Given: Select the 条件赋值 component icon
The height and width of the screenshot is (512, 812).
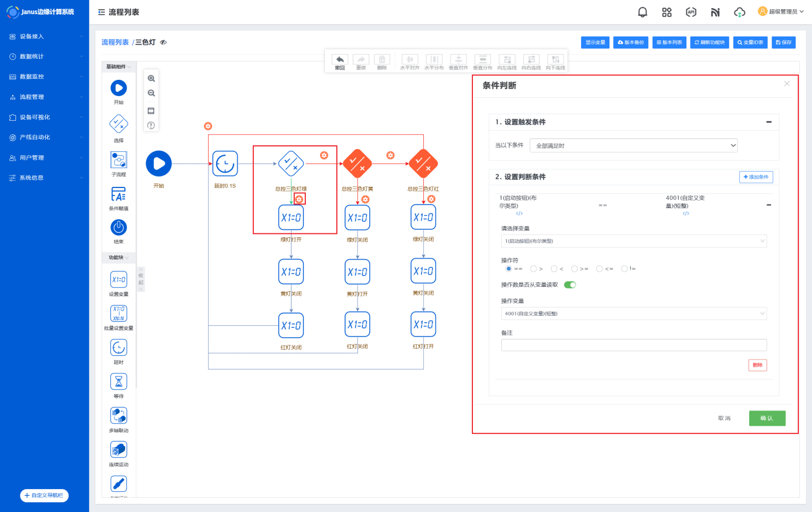Looking at the screenshot, I should pyautogui.click(x=118, y=194).
